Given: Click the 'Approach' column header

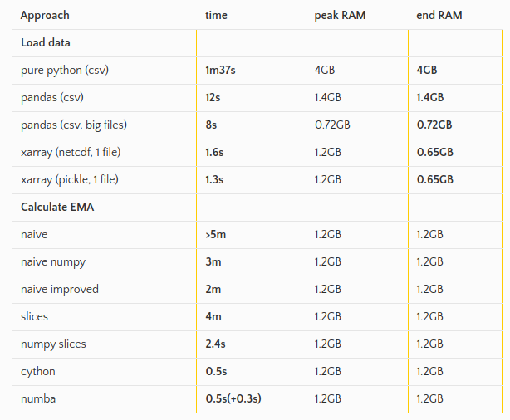Looking at the screenshot, I should pyautogui.click(x=45, y=16).
